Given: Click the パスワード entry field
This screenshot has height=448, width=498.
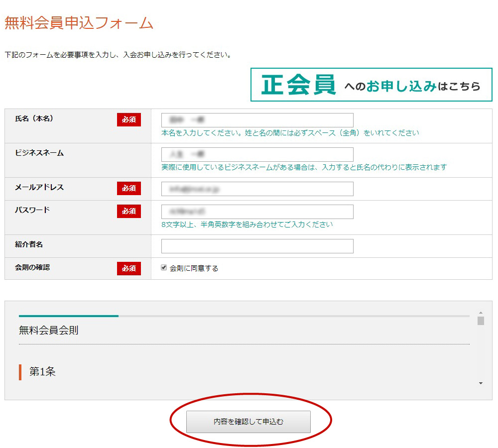Looking at the screenshot, I should pyautogui.click(x=257, y=212).
